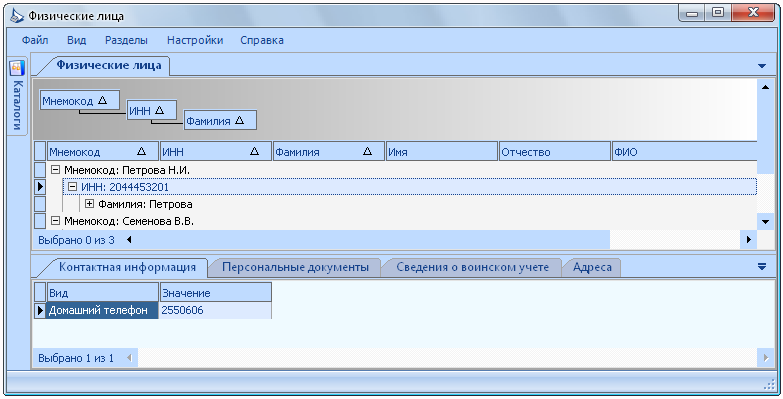The image size is (783, 399).
Task: Open the Файл menu
Action: tap(35, 40)
